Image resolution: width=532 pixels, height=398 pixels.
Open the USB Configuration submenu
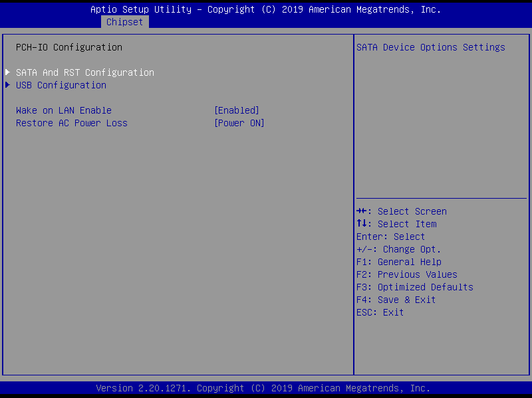(x=61, y=85)
